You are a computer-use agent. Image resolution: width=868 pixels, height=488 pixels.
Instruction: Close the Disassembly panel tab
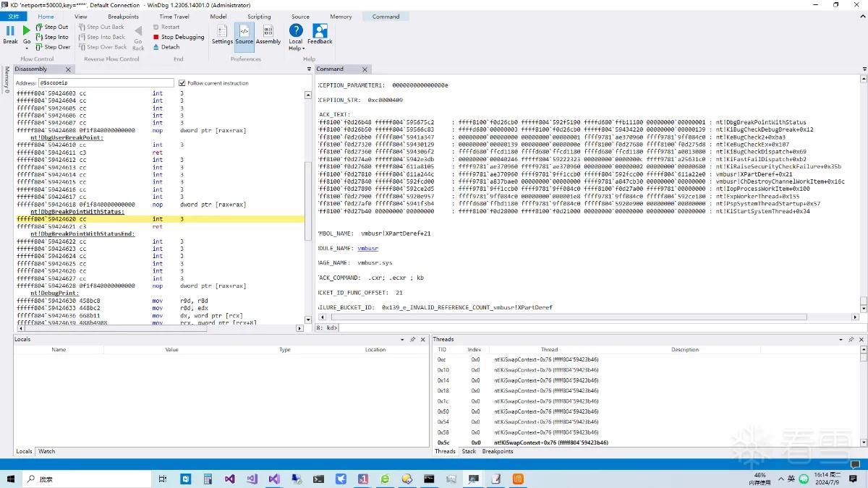[x=69, y=69]
